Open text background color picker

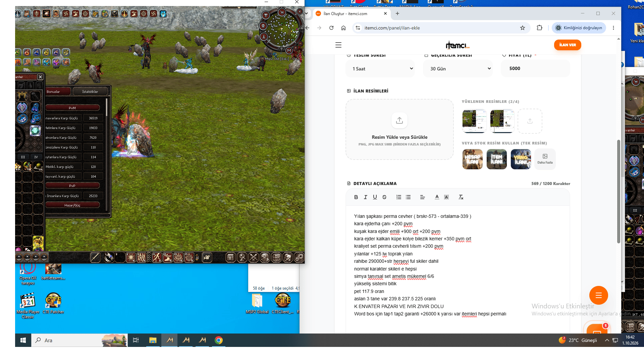(446, 197)
